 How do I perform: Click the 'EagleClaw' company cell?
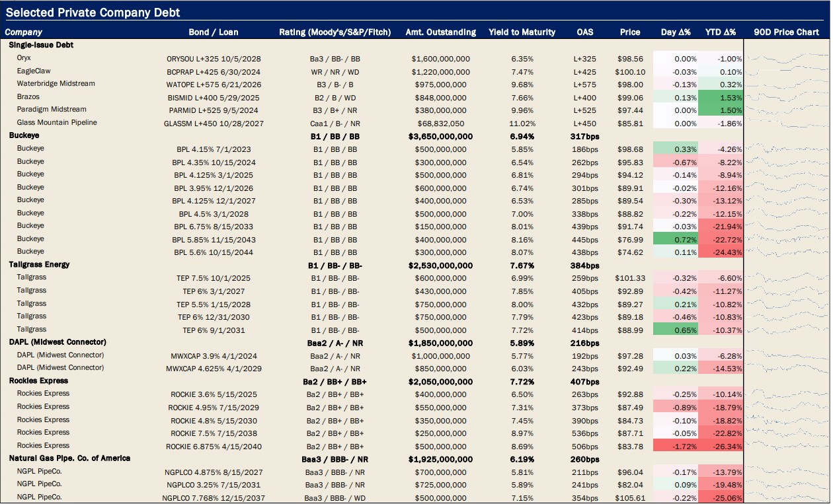click(x=34, y=71)
